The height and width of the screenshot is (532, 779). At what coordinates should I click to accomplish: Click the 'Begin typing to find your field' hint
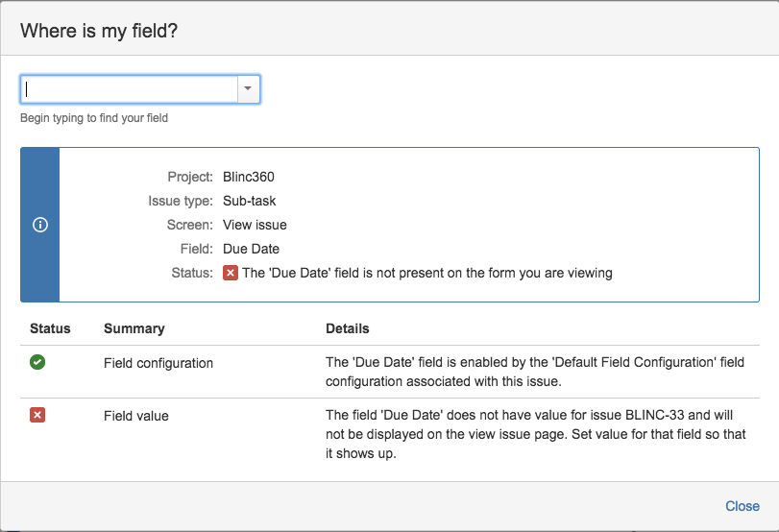pos(95,119)
